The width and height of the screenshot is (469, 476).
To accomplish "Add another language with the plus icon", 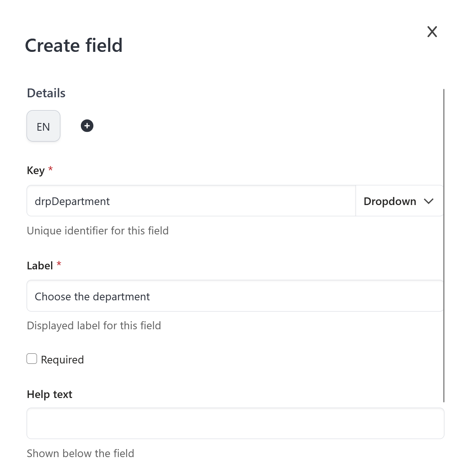I will point(87,126).
